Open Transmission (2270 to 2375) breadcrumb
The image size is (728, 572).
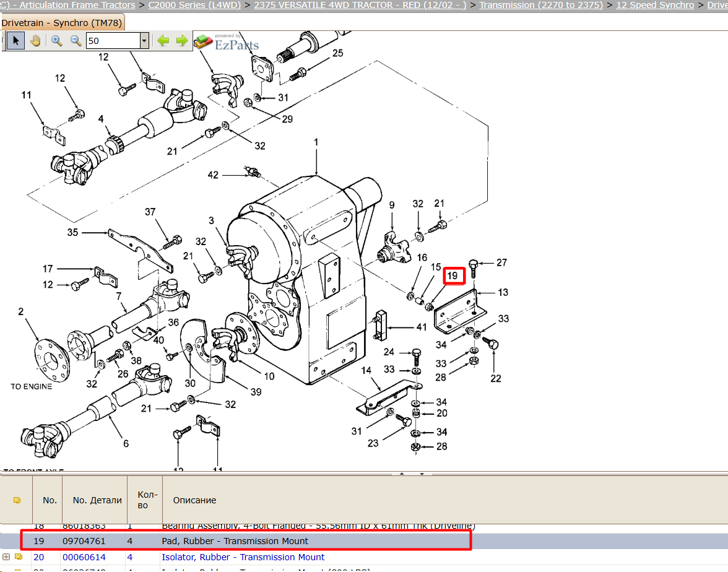(x=541, y=5)
